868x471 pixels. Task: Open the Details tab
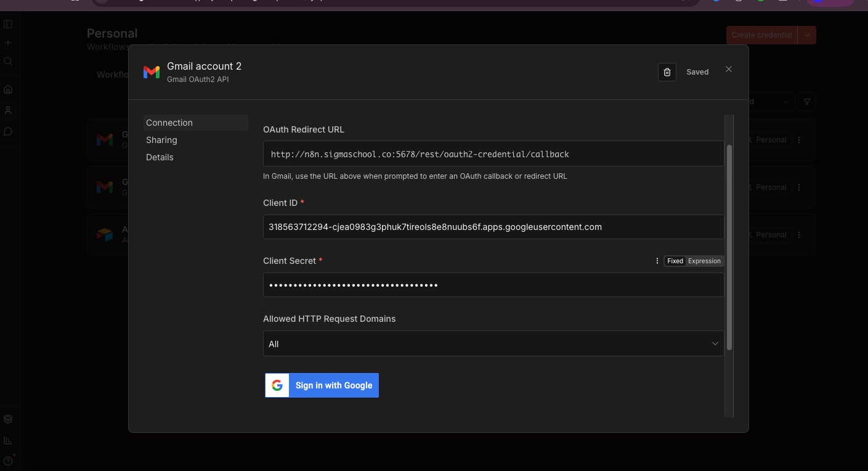pyautogui.click(x=160, y=157)
